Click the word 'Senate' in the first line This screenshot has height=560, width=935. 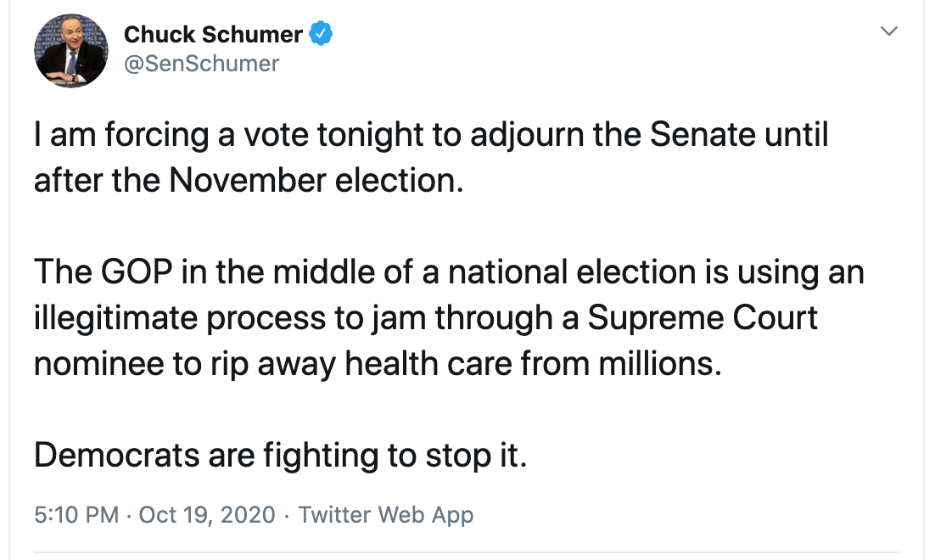tap(703, 134)
